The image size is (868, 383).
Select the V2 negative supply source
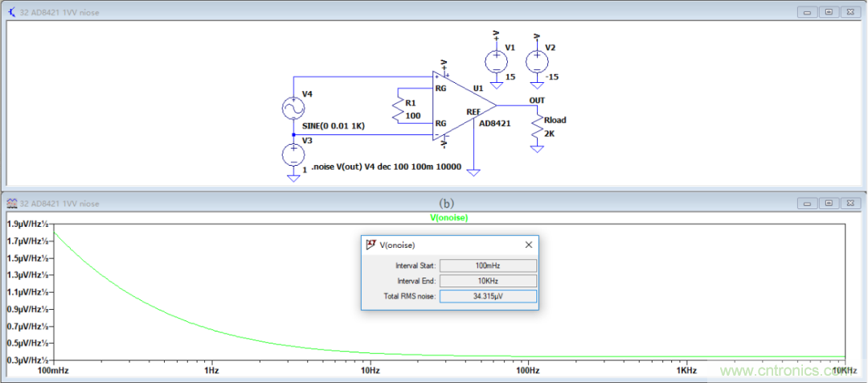535,60
